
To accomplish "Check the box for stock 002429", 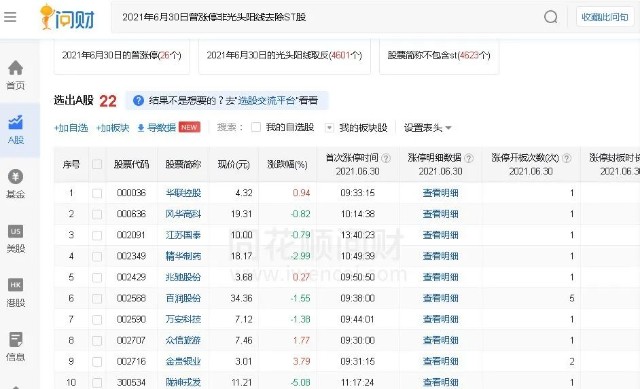I will (x=97, y=278).
